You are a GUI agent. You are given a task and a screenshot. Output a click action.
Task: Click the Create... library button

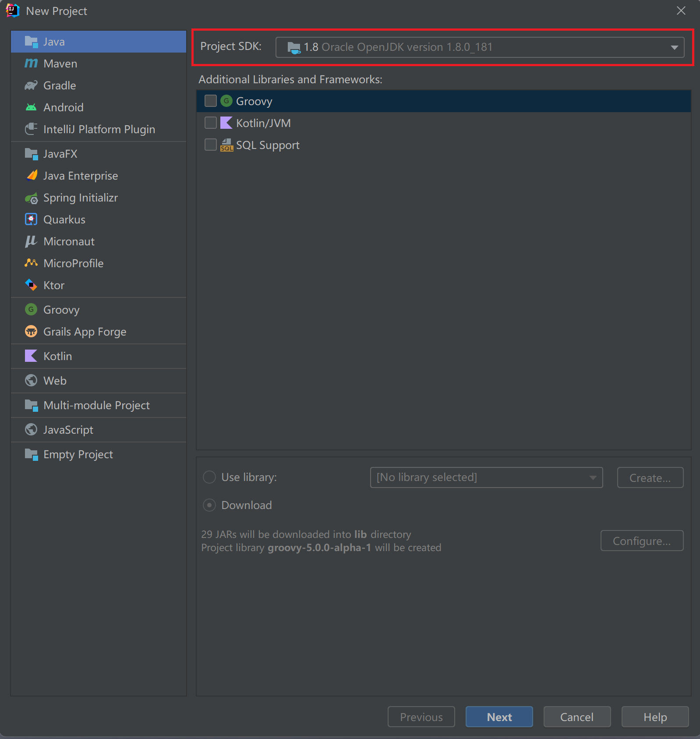tap(651, 477)
